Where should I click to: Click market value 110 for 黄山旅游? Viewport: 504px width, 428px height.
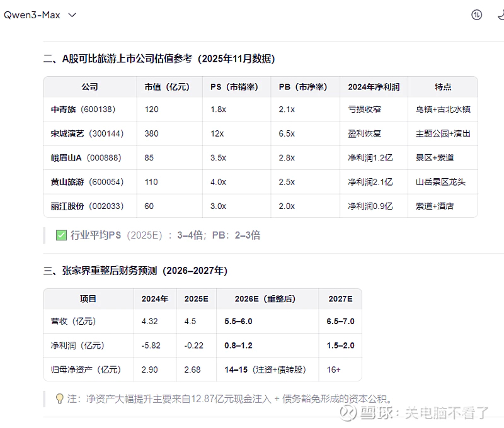pos(151,182)
